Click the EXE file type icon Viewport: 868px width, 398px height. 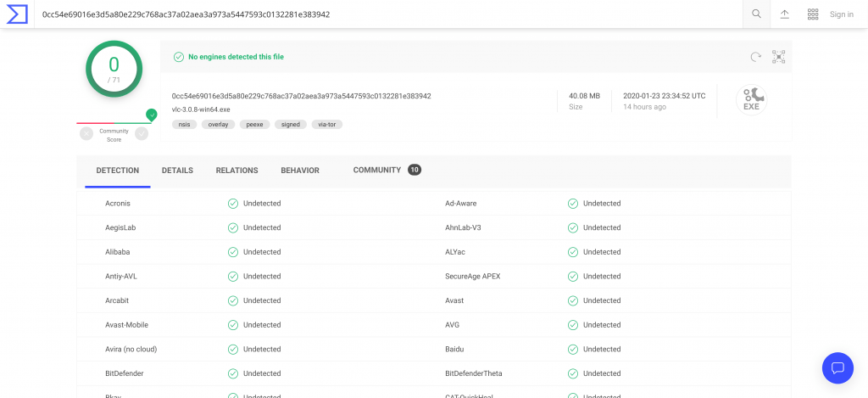click(x=751, y=100)
